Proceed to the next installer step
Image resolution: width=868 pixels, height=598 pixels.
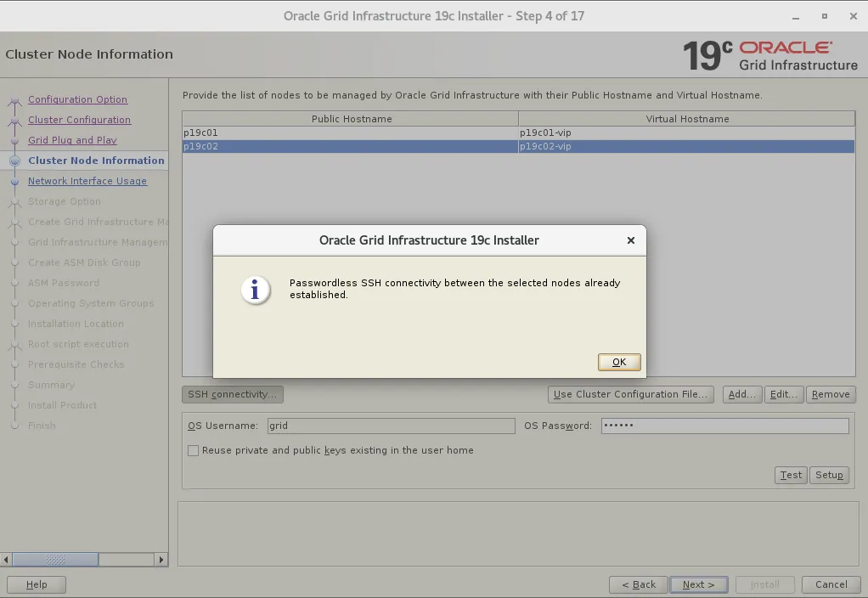(698, 584)
